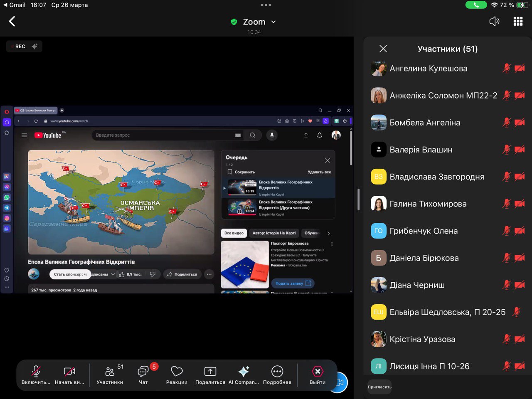Click like button showing 8,9 тыс.
The width and height of the screenshot is (532, 399).
coord(130,274)
